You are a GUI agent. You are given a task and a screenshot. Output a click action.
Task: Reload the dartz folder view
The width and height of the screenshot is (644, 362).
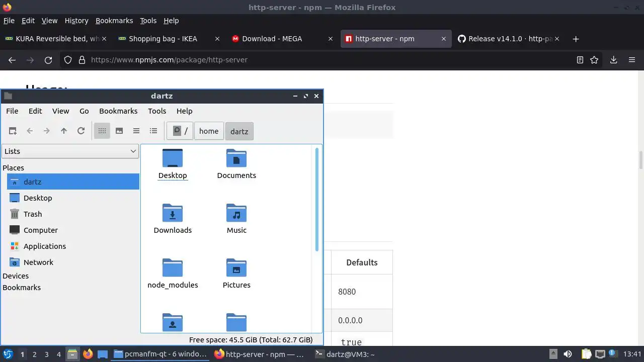pos(81,131)
